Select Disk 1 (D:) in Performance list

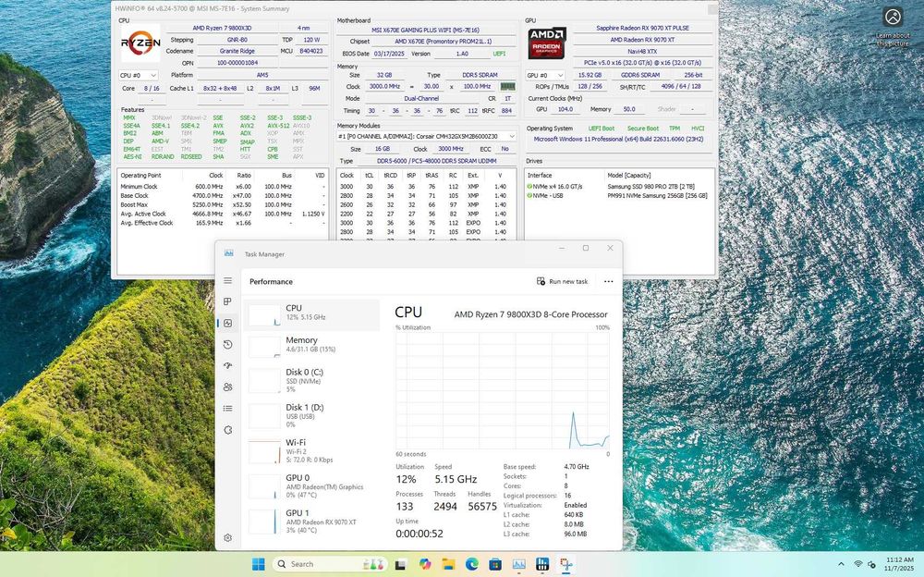[x=311, y=415]
